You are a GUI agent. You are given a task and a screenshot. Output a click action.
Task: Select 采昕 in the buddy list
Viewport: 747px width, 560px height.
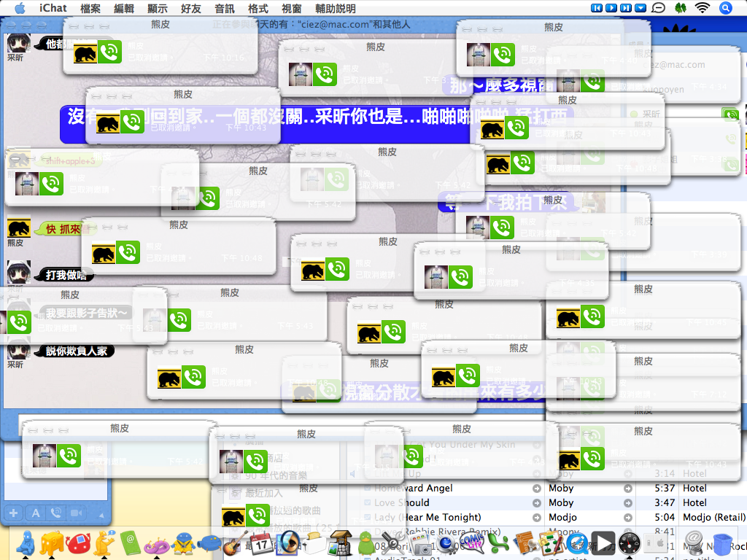click(x=651, y=114)
